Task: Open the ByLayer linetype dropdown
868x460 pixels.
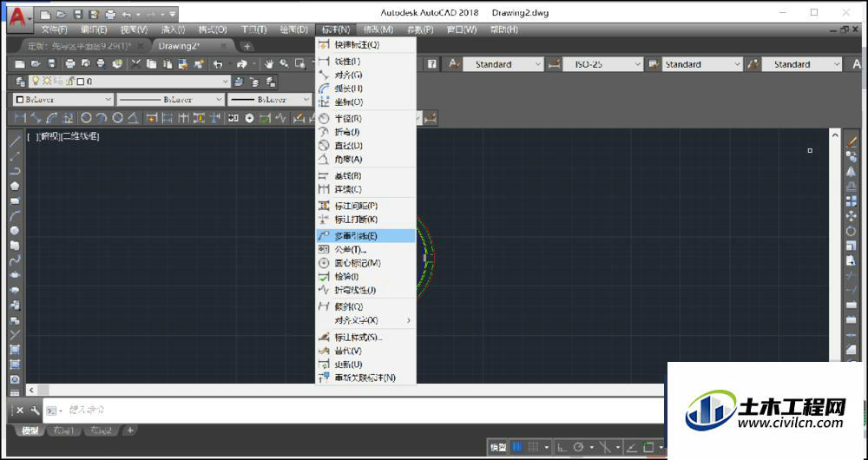Action: (x=170, y=100)
